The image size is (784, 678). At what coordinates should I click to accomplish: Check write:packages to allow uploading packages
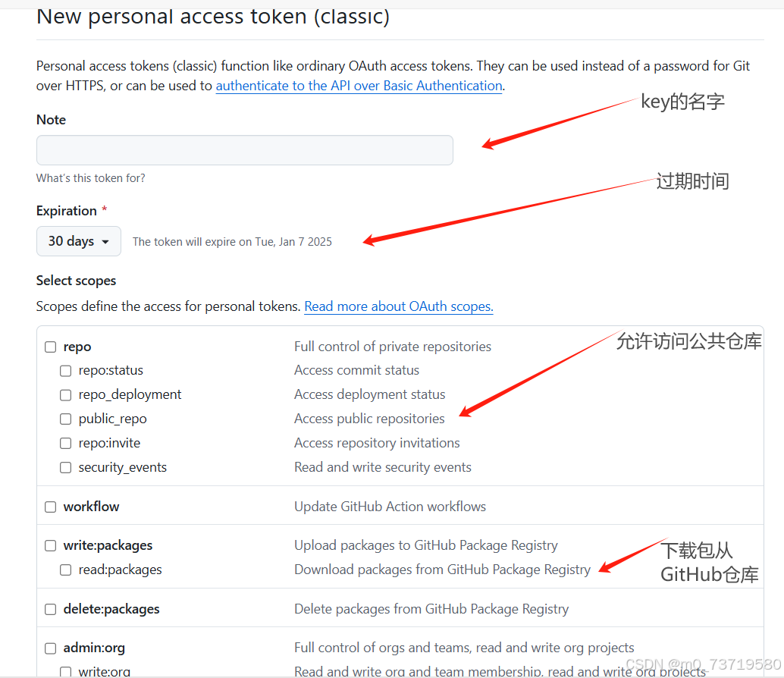pos(50,545)
